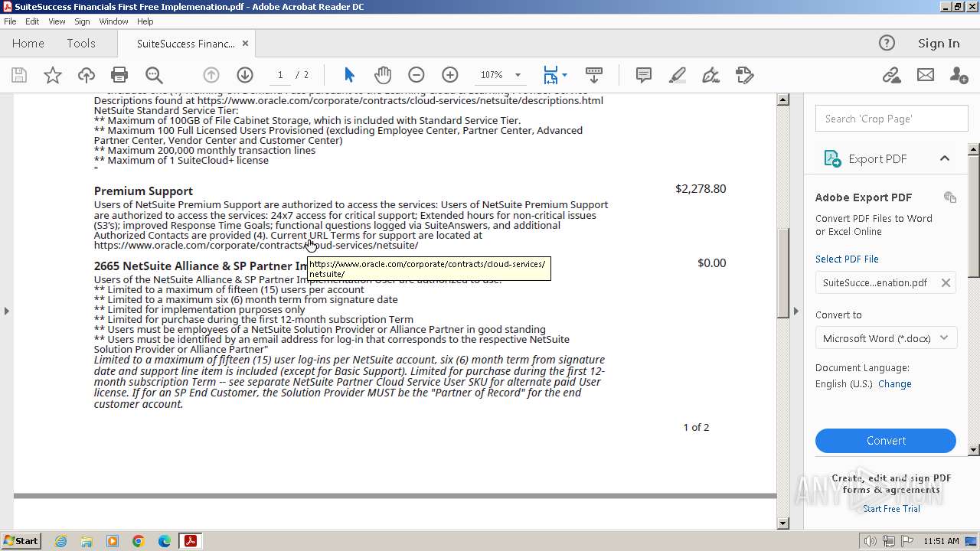Viewport: 980px width, 551px height.
Task: Click the document vertical scrollbar thumb
Action: [782, 273]
